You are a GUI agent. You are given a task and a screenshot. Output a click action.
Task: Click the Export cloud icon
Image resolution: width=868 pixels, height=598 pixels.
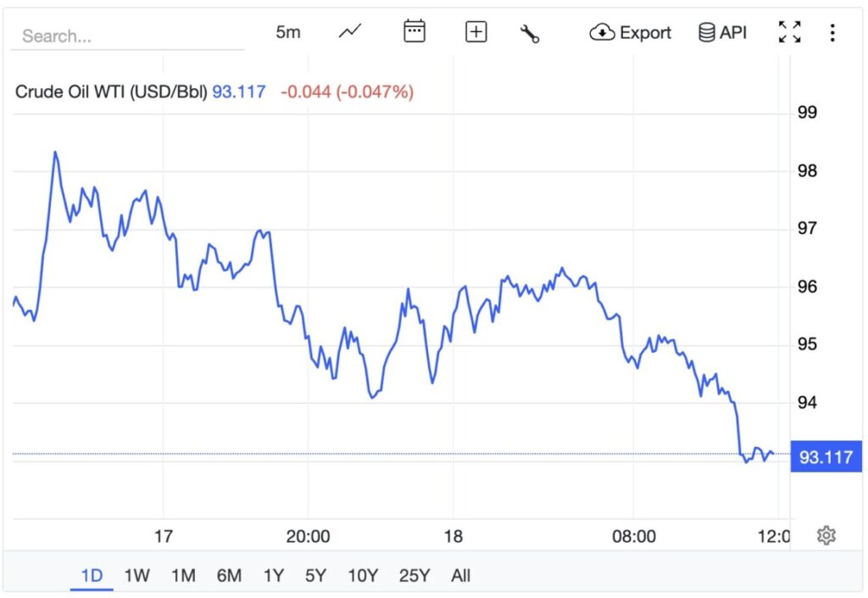point(602,32)
